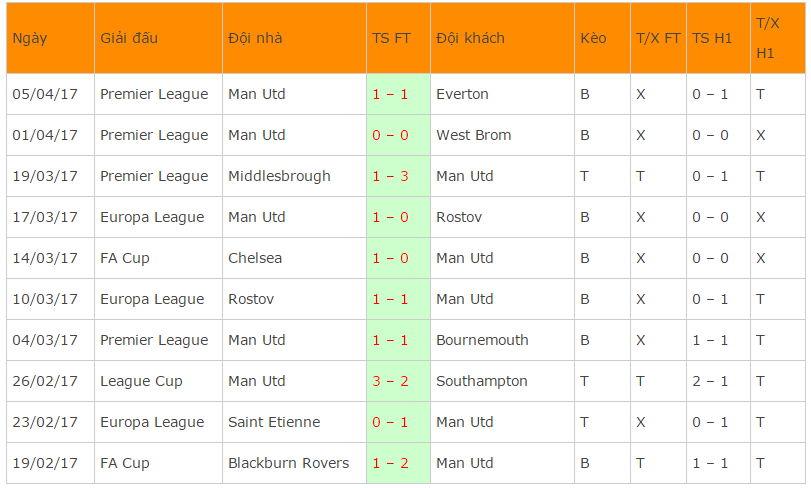Image resolution: width=811 pixels, height=488 pixels.
Task: Click the Middlesbrough home team name
Action: [x=279, y=176]
